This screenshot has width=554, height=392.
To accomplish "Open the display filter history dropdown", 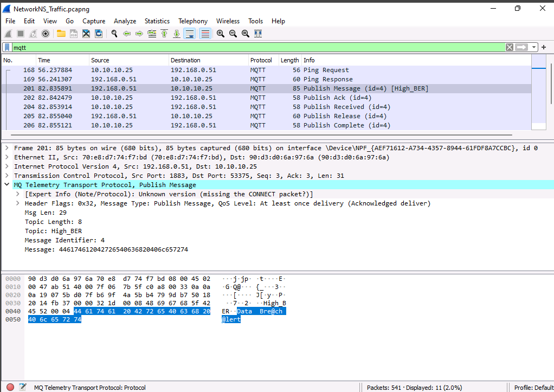I will pos(534,47).
